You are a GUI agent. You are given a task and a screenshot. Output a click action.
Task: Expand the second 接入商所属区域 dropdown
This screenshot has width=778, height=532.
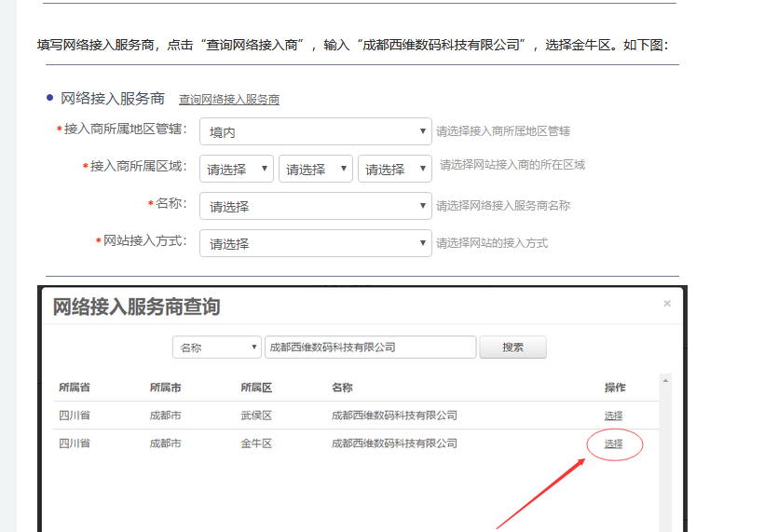coord(316,170)
